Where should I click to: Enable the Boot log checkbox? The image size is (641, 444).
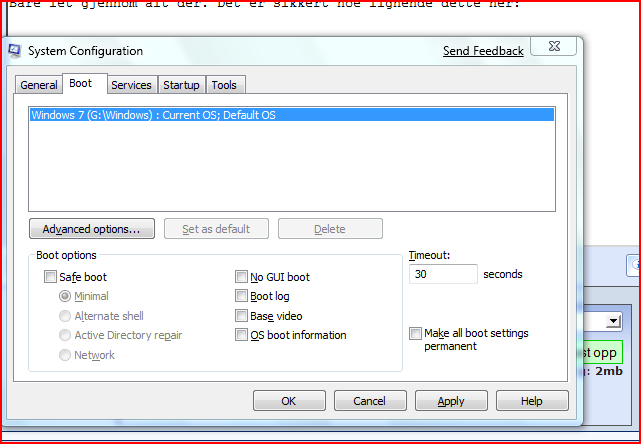(242, 296)
